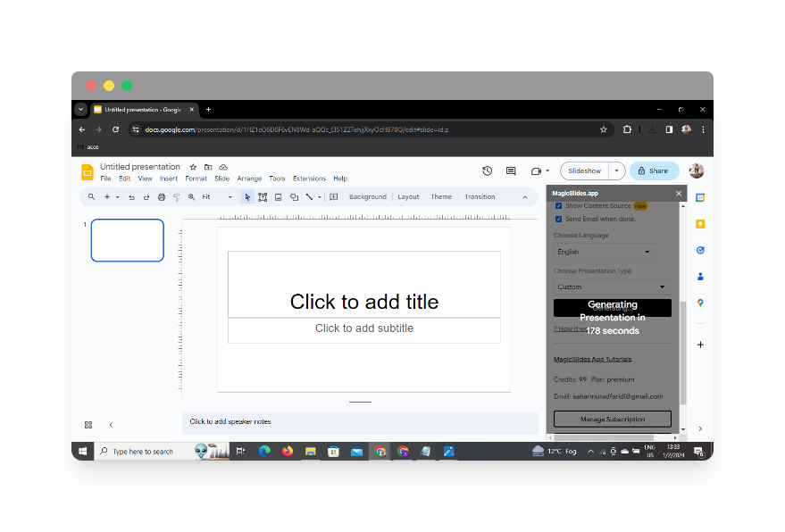The height and width of the screenshot is (532, 785).
Task: Open the Custom presentation type dropdown
Action: point(613,287)
